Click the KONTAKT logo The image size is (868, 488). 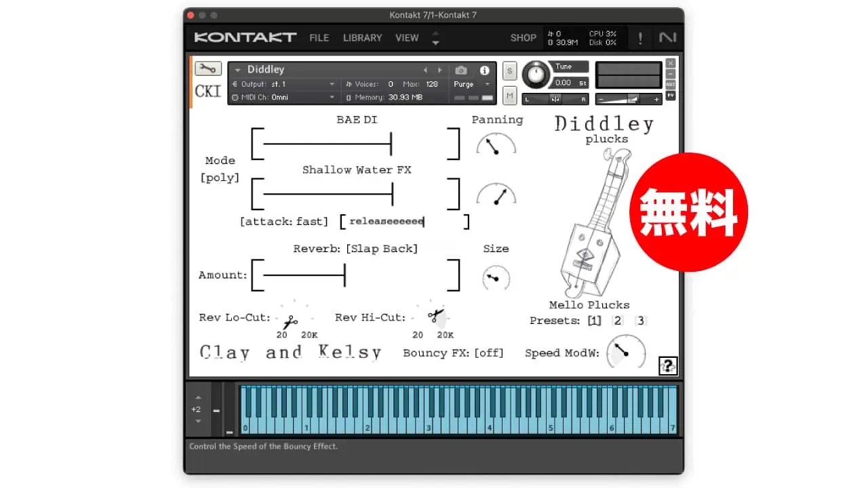(245, 37)
